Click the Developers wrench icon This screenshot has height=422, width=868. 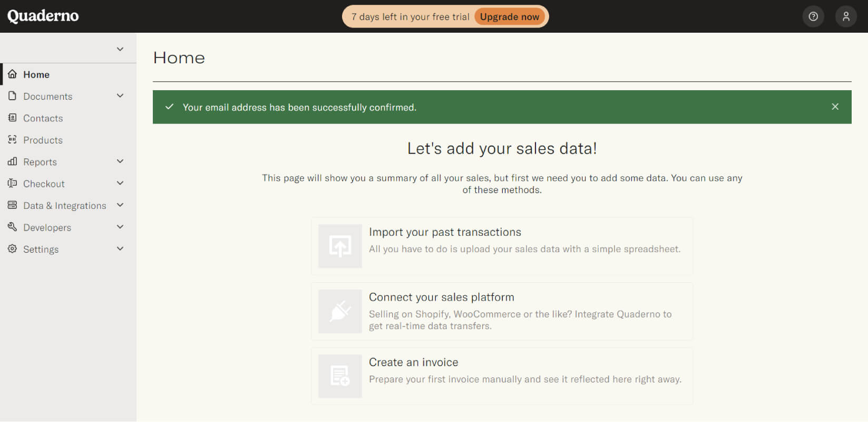[12, 227]
